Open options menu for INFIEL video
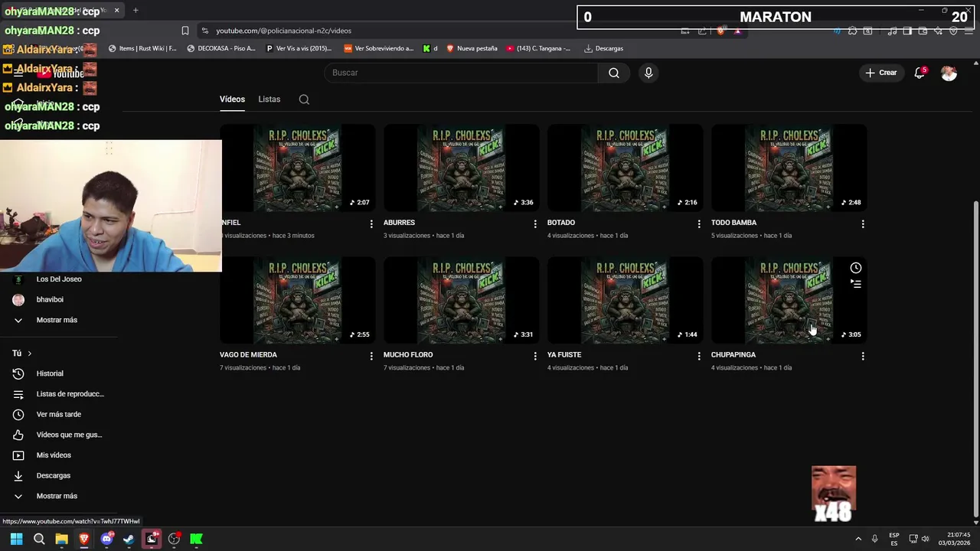Viewport: 980px width, 551px height. (371, 223)
